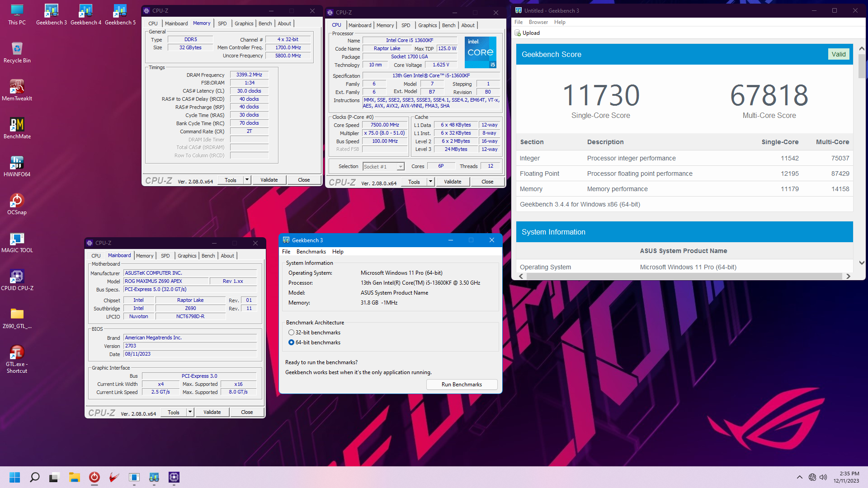This screenshot has height=488, width=868.
Task: Open Benchmarks menu in Geekbench 3
Action: 311,252
